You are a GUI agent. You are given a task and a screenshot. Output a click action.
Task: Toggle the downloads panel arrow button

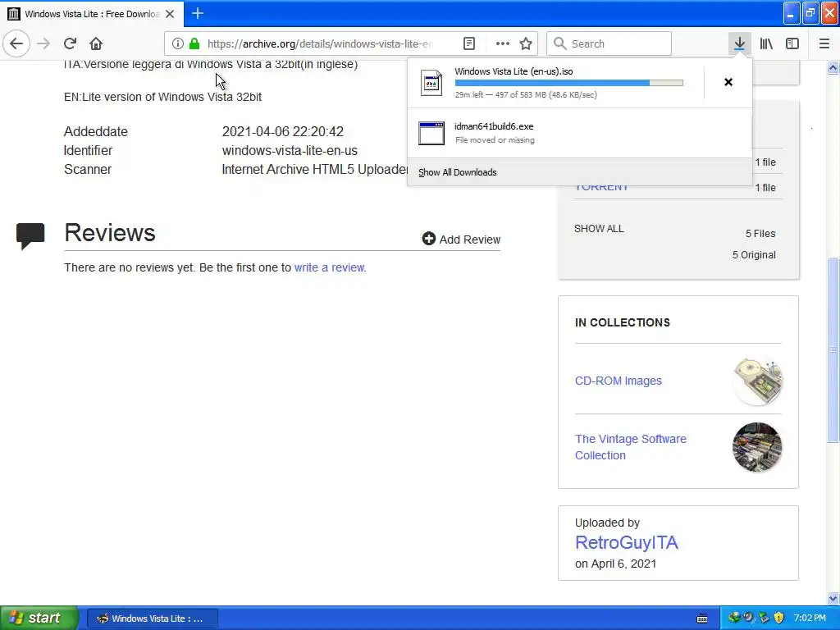coord(739,43)
